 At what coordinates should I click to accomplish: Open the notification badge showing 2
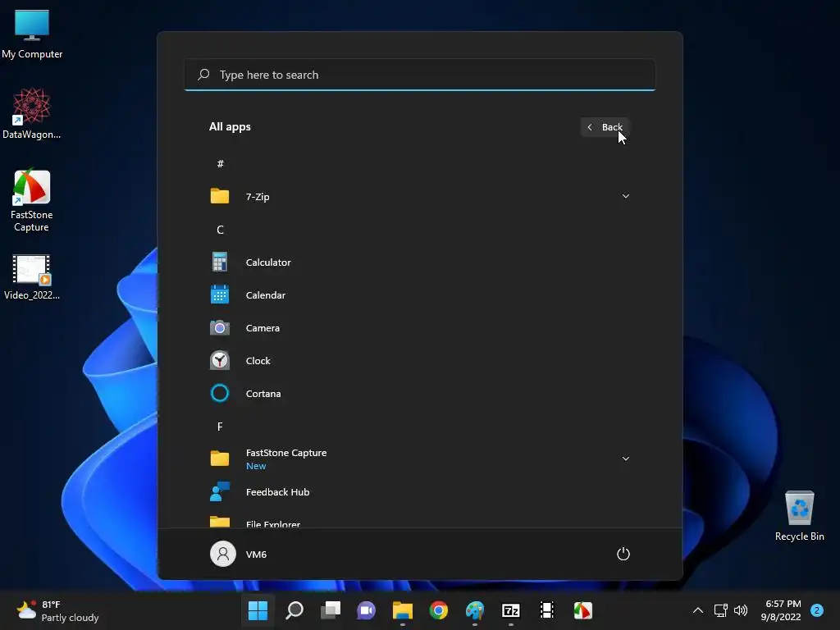click(816, 610)
